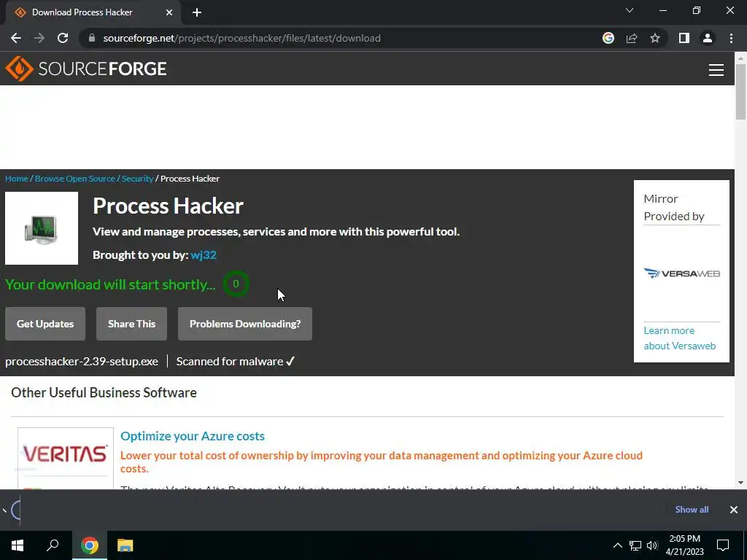This screenshot has height=560, width=747.
Task: Click the network tray icon
Action: point(635,545)
